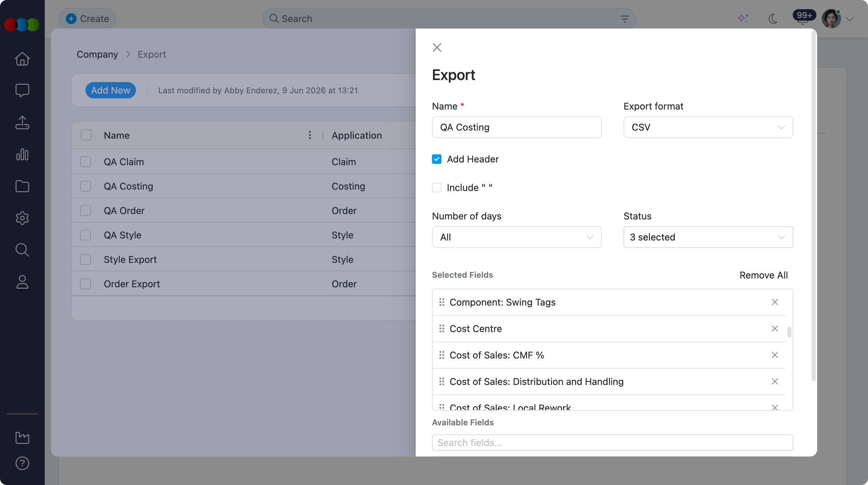Open the Name column options menu
This screenshot has height=485, width=868.
[x=310, y=135]
